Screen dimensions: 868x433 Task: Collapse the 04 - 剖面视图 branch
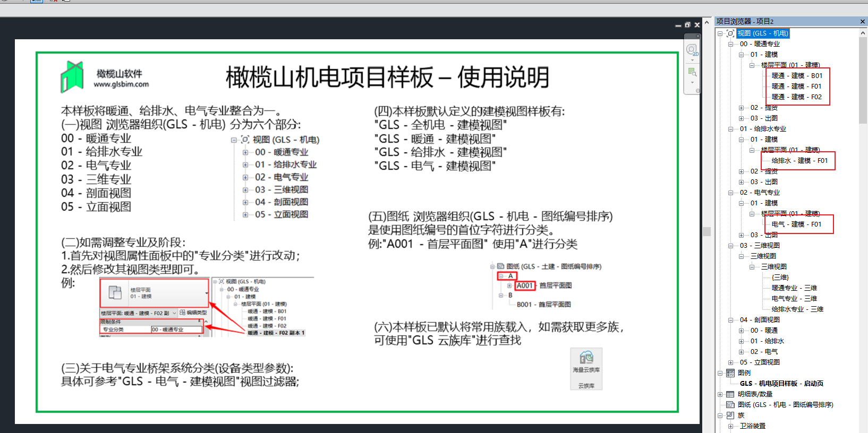pos(731,320)
